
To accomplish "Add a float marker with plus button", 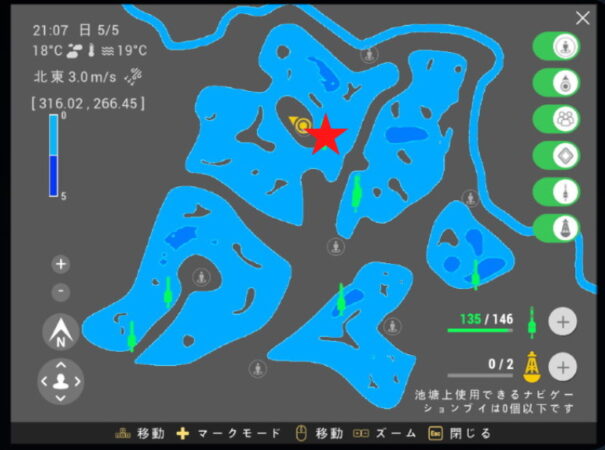I will pyautogui.click(x=563, y=322).
